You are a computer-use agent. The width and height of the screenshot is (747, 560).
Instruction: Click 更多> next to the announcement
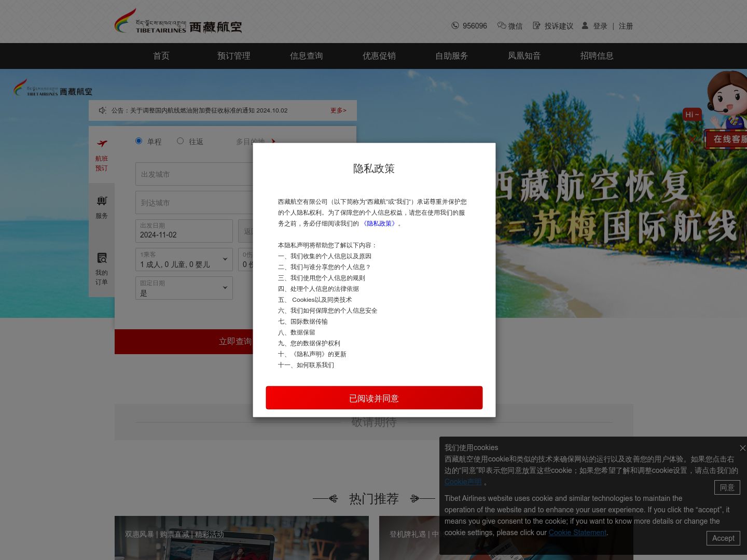coord(338,110)
